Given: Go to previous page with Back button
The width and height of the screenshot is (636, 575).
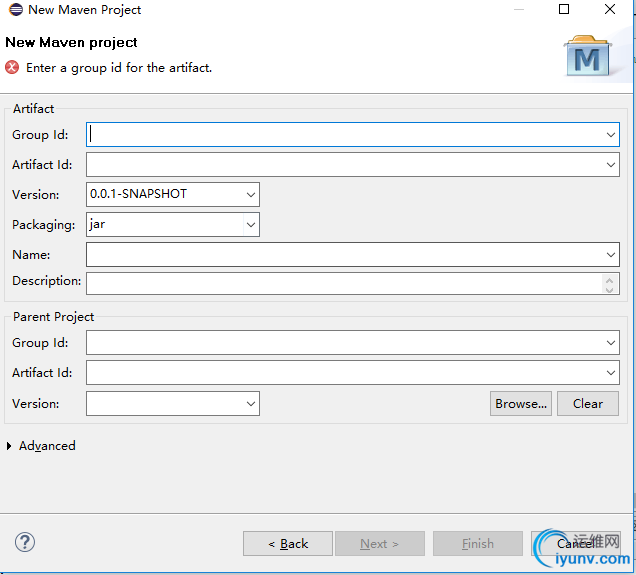Looking at the screenshot, I should [x=288, y=543].
